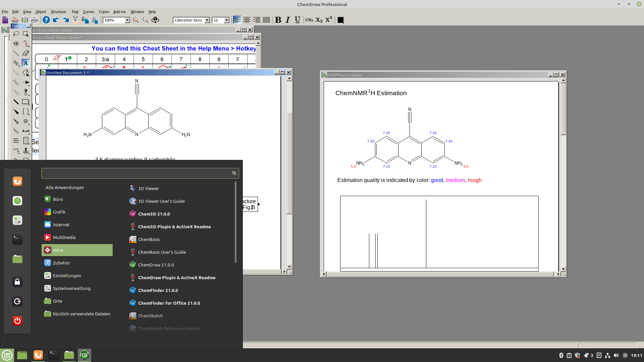Enable centered text alignment
This screenshot has height=362, width=644.
coord(247,20)
